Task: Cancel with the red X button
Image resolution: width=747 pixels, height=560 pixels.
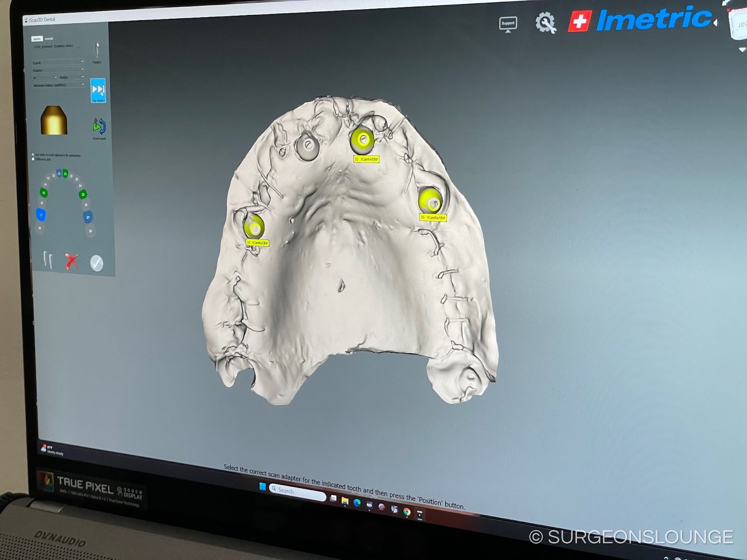Action: click(x=71, y=261)
